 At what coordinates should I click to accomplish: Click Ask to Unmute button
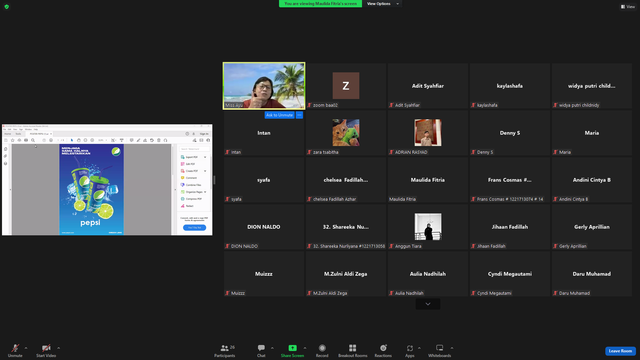click(279, 115)
